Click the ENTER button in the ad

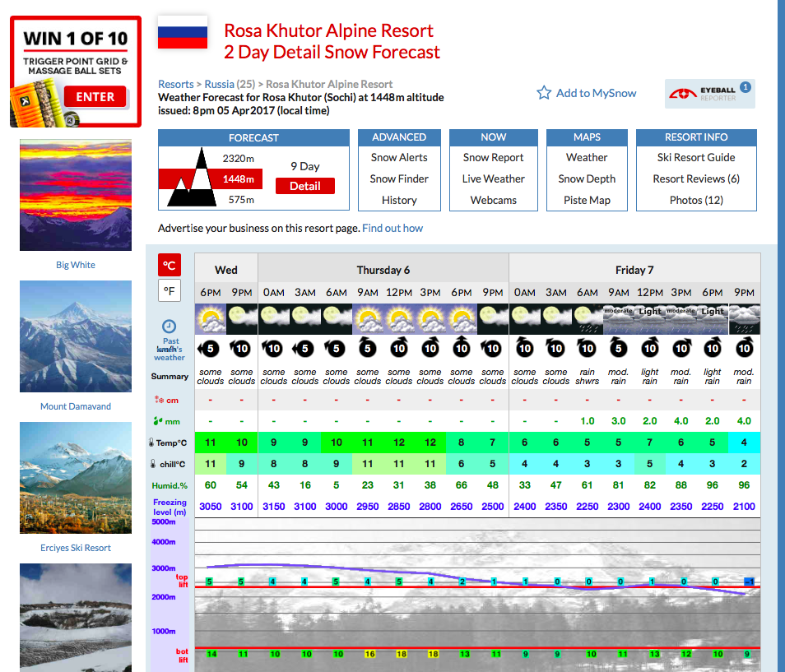(95, 96)
